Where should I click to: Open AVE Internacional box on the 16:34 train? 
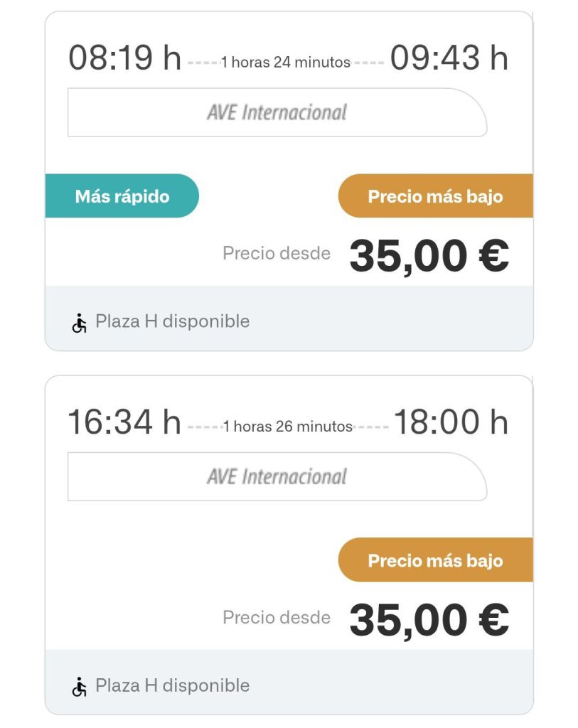[277, 476]
